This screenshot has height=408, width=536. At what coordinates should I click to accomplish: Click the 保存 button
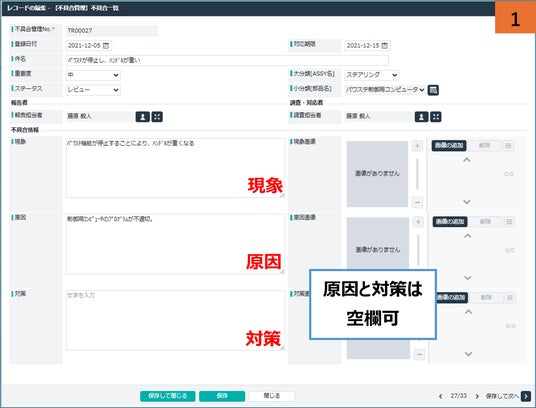click(x=222, y=396)
